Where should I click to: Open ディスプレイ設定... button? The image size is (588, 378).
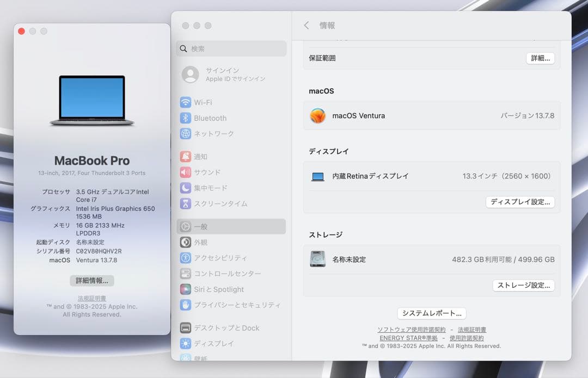(520, 202)
